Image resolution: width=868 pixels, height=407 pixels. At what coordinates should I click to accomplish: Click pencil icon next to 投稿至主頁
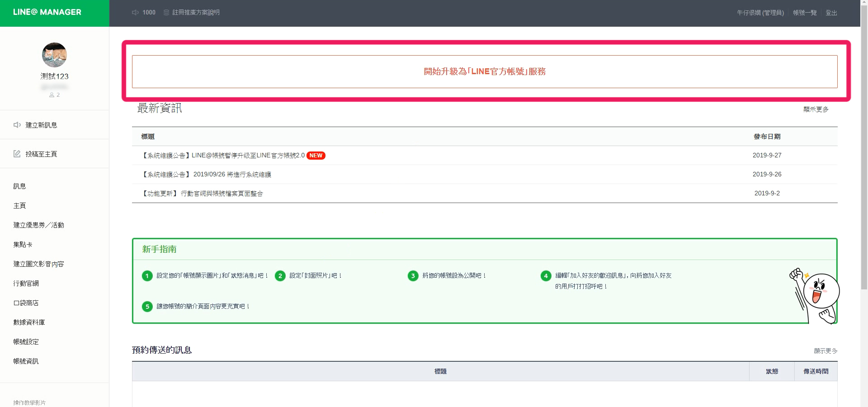click(17, 154)
